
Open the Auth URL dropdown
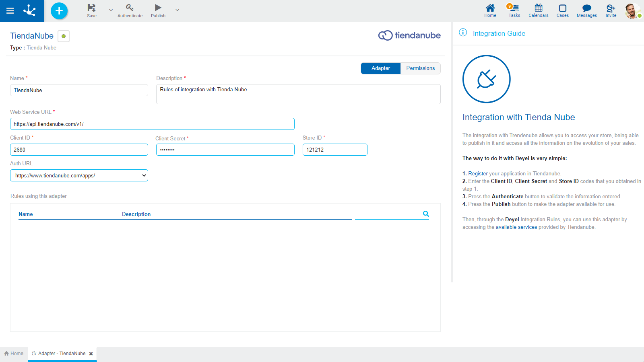pyautogui.click(x=79, y=175)
